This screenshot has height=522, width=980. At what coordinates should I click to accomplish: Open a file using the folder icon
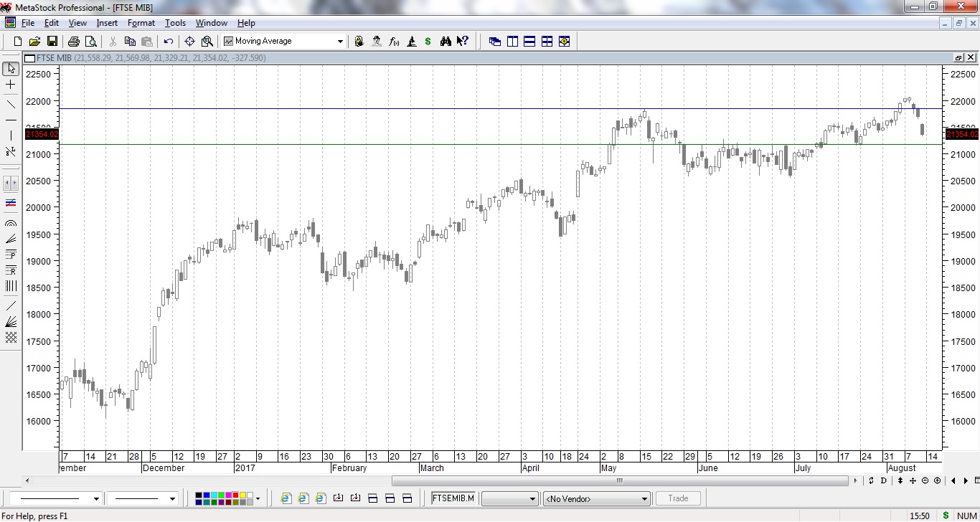pos(34,42)
